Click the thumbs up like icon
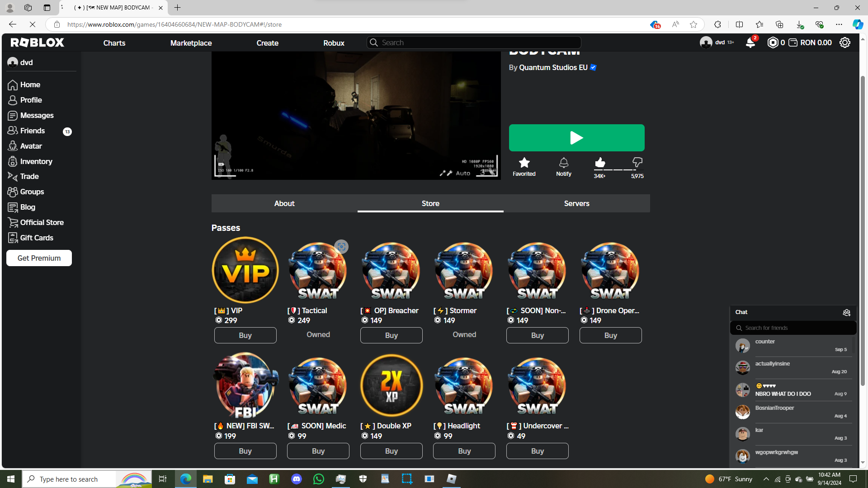 coord(600,162)
